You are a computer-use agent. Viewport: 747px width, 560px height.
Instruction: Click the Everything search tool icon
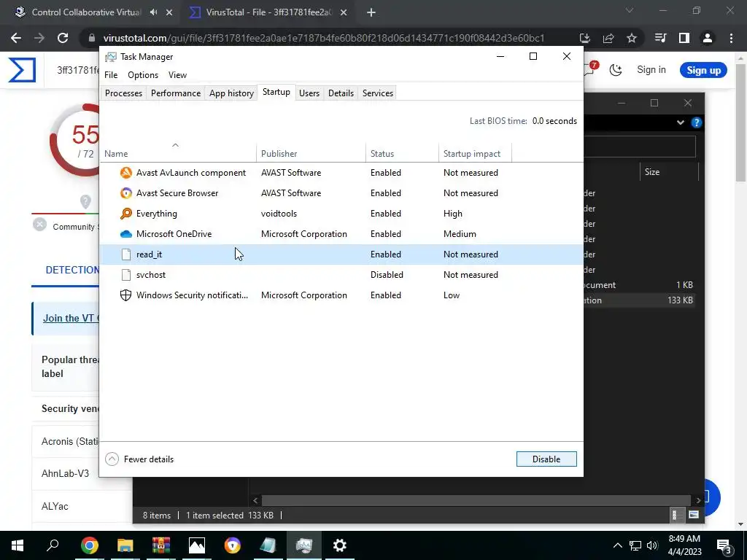[125, 214]
